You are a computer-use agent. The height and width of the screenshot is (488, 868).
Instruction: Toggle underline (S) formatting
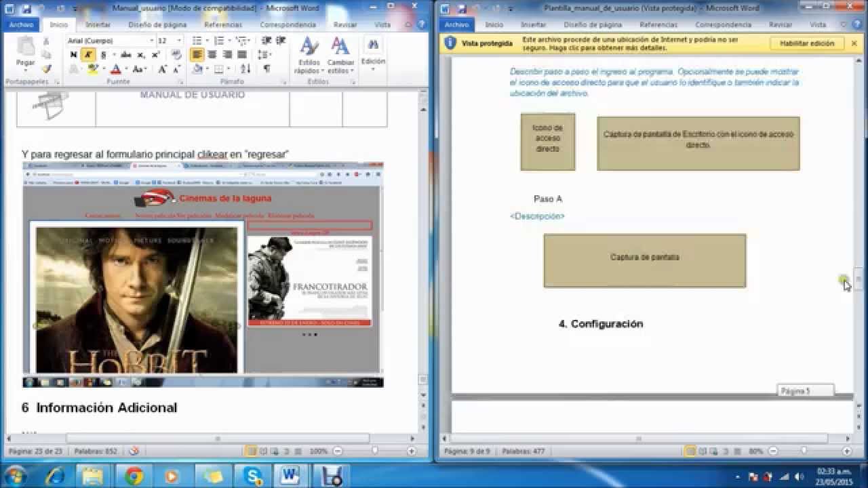click(x=103, y=55)
